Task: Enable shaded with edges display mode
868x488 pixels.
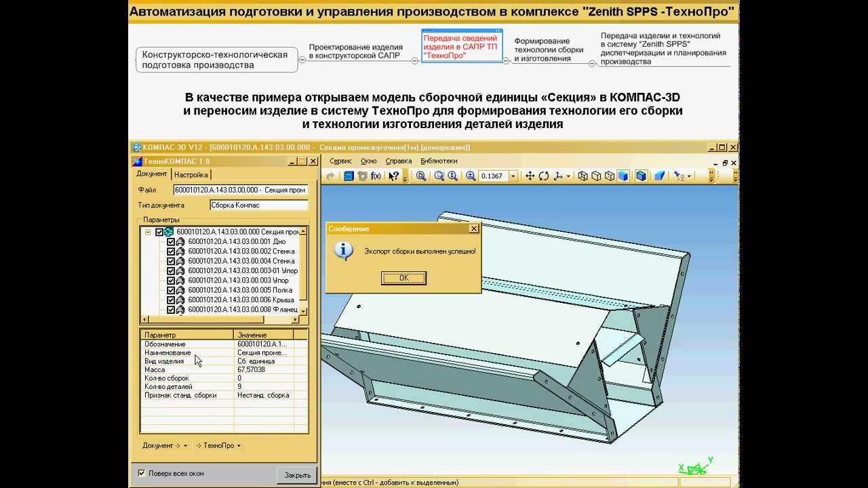Action: (642, 176)
